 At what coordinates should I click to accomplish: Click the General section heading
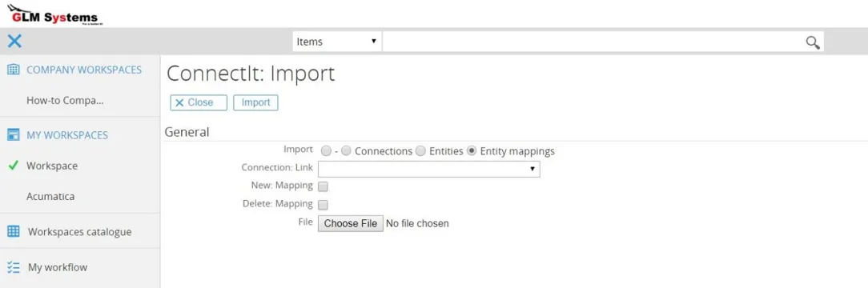coord(187,132)
